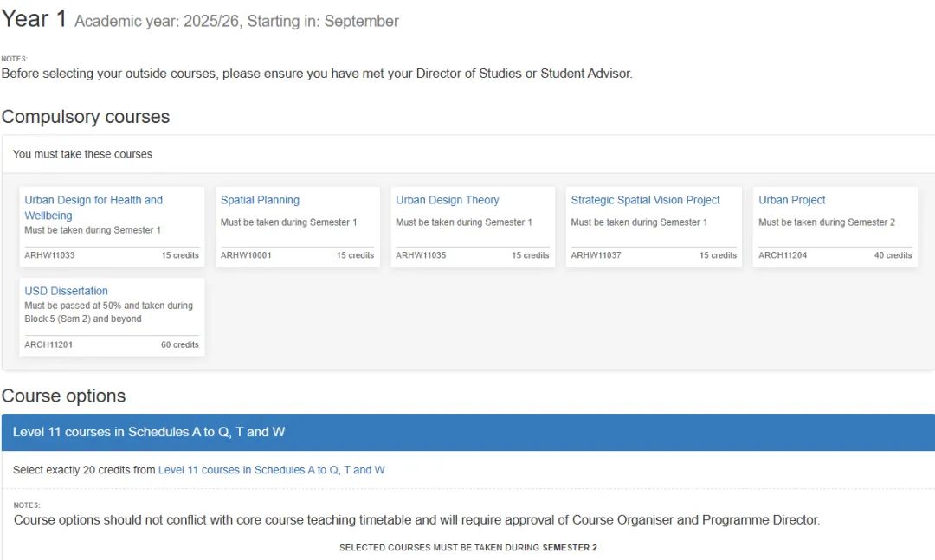Follow the Level 11 courses link after 'Select exactly 20 credits from'

(x=271, y=470)
